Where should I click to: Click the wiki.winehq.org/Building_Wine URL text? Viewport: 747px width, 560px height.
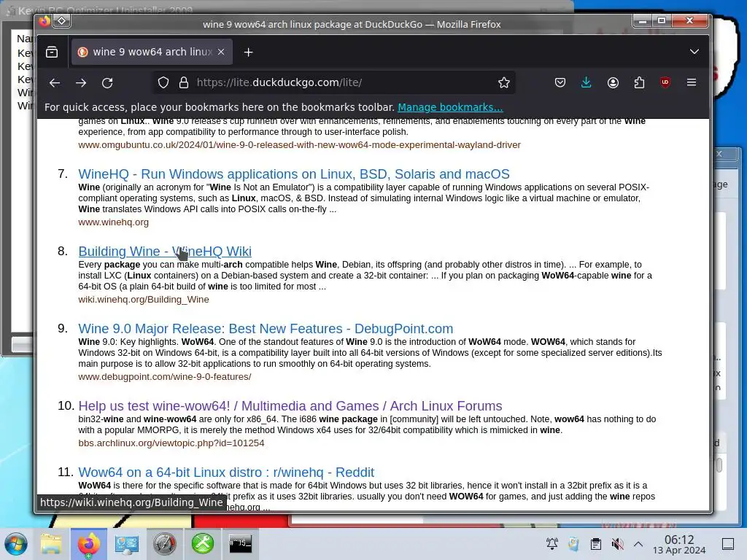[x=144, y=300]
